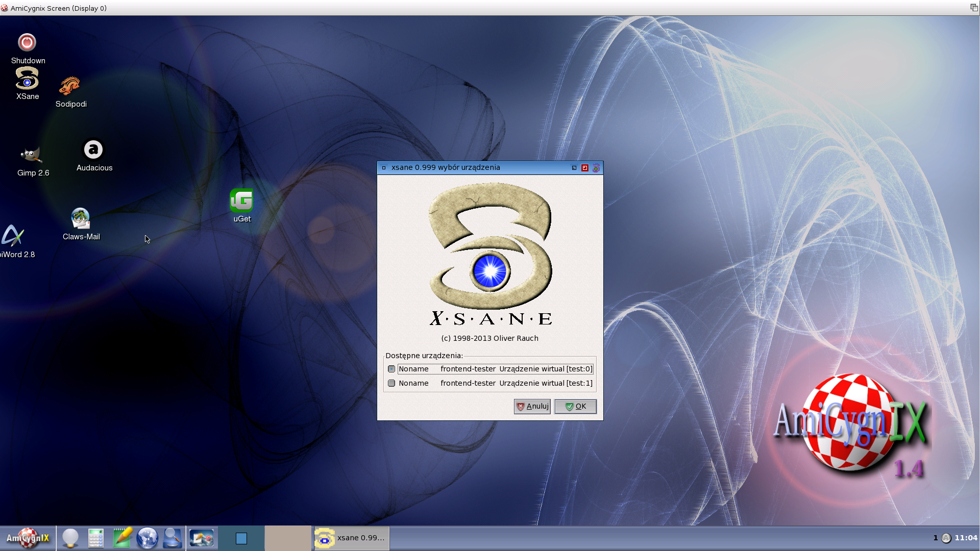Click the xsane dialog's red maximize button

pyautogui.click(x=585, y=168)
